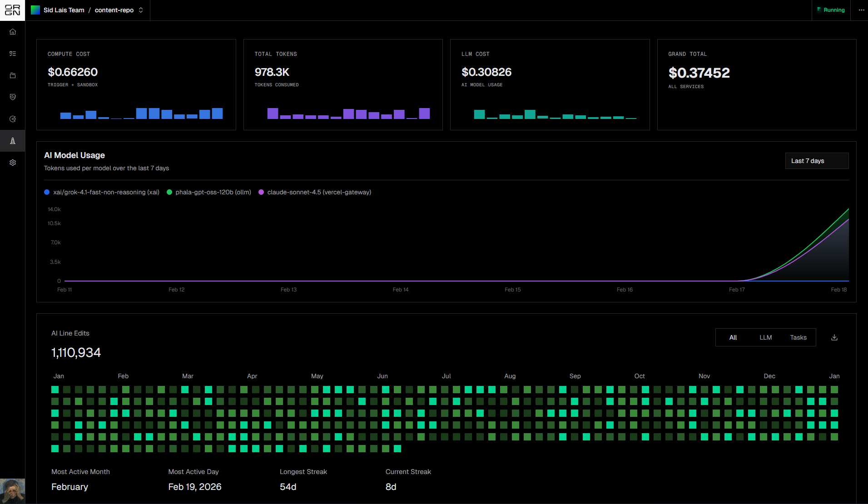
Task: Open the Last 7 days range dropdown
Action: click(x=817, y=161)
